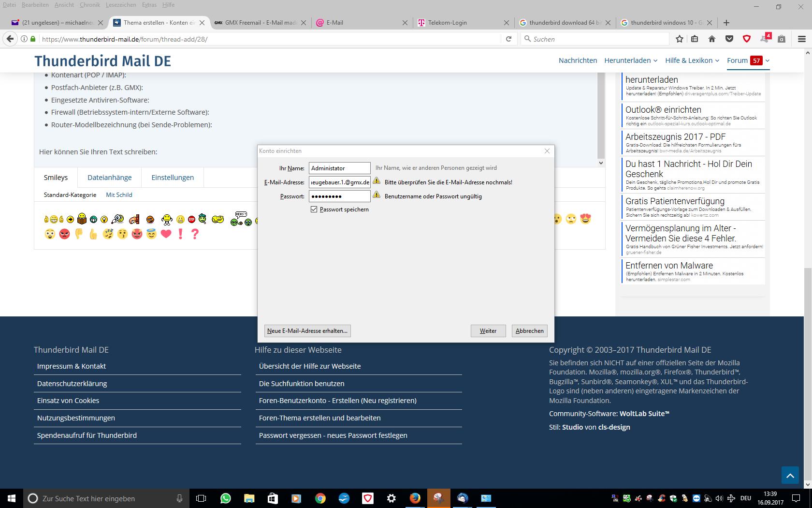Open the Bearbeiten menu
This screenshot has height=508, width=812.
tap(35, 5)
